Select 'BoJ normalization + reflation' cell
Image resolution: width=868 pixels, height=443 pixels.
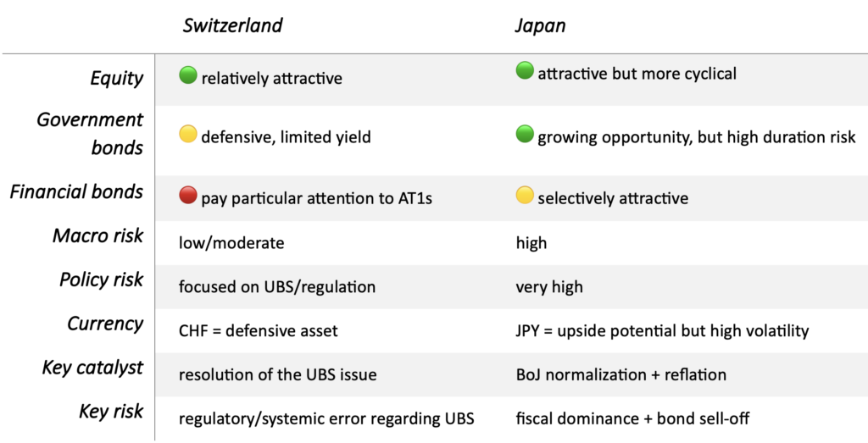(621, 374)
